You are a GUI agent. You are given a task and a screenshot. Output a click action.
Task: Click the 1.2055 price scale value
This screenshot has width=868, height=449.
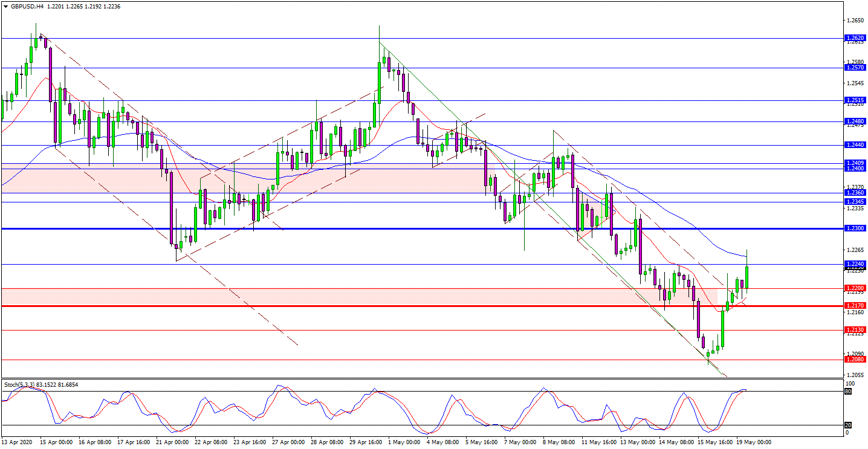tap(855, 375)
